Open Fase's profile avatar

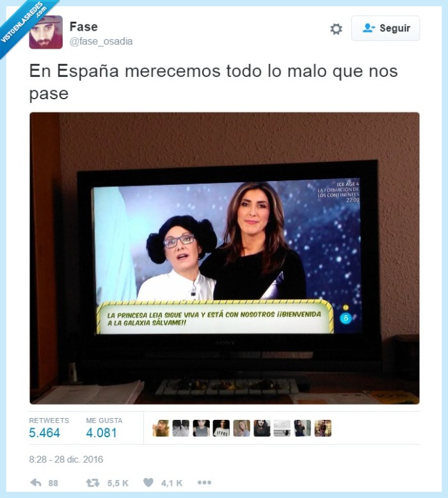pos(45,32)
